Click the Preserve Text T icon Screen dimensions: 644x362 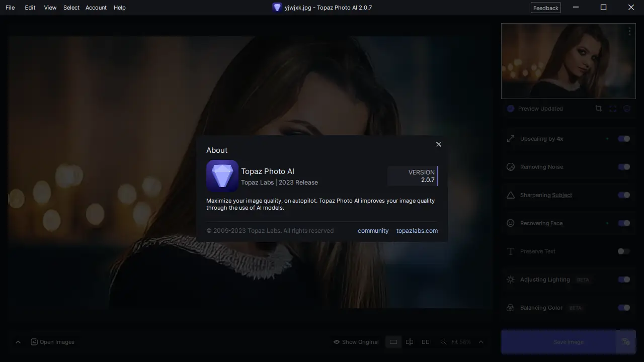pyautogui.click(x=511, y=251)
